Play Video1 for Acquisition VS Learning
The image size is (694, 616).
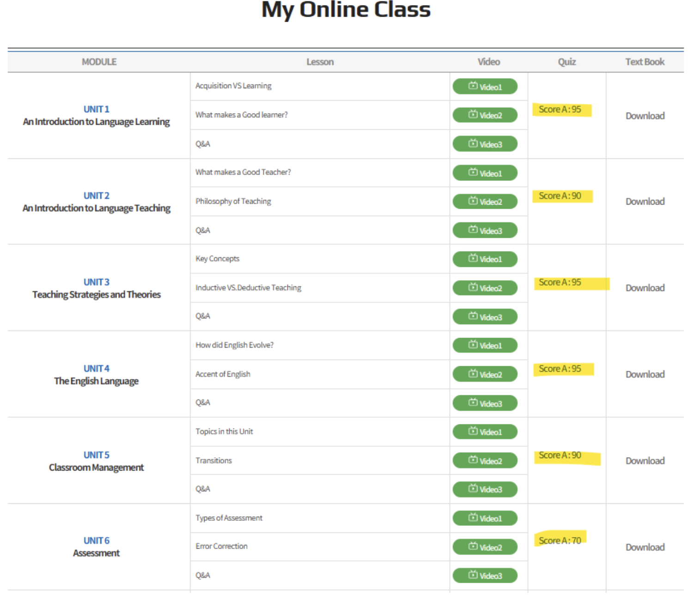pos(485,86)
